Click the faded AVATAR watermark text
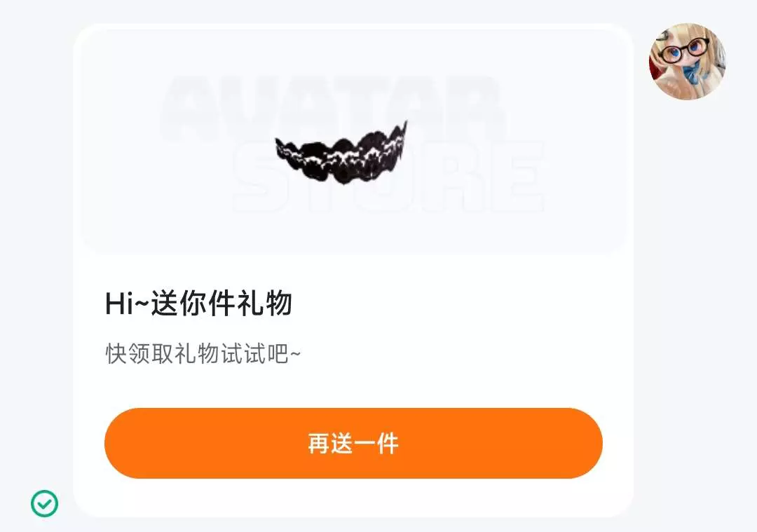 pyautogui.click(x=333, y=109)
